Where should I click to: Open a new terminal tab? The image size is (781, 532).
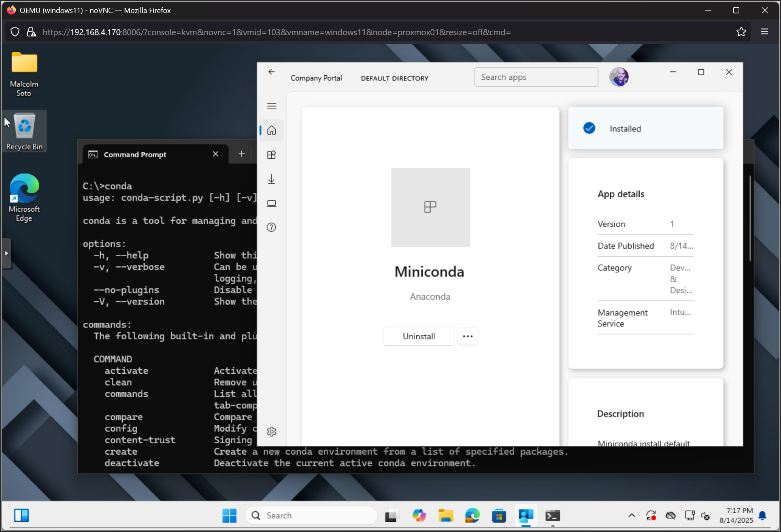pyautogui.click(x=241, y=154)
